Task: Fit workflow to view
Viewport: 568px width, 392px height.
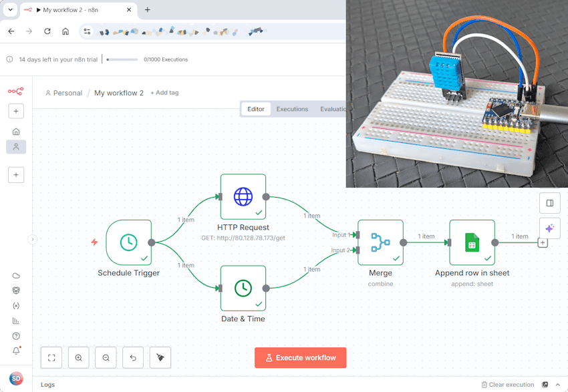Action: 51,358
